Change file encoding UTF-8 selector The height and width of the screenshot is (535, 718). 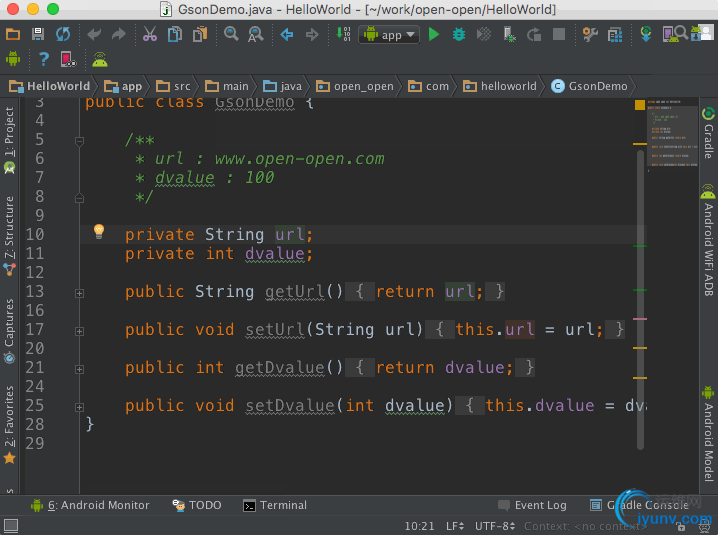pyautogui.click(x=495, y=526)
